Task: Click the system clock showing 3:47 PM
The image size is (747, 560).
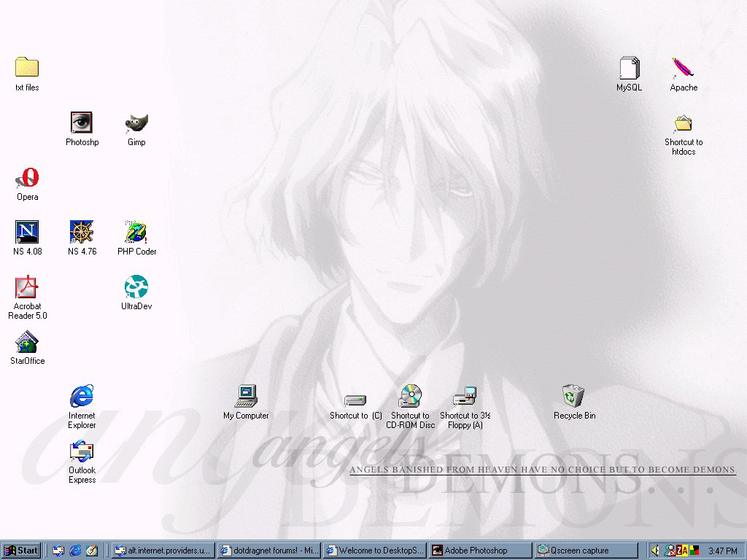Action: [x=722, y=551]
